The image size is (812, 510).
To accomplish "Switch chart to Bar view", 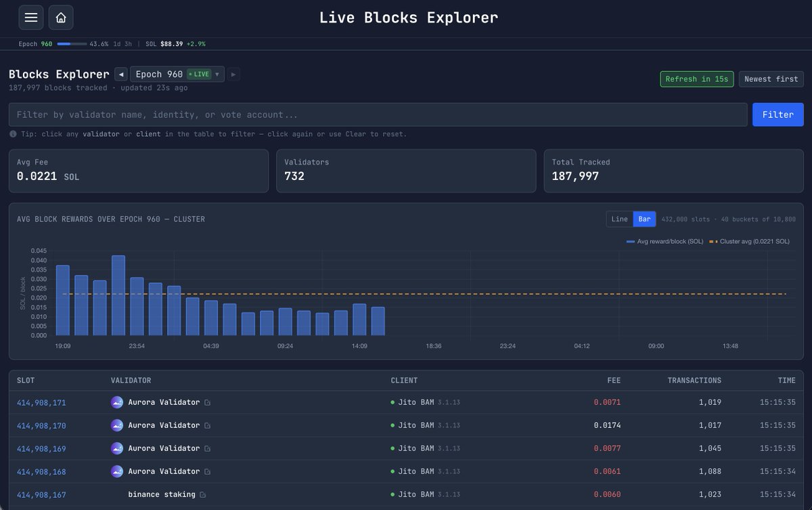I will pos(645,219).
